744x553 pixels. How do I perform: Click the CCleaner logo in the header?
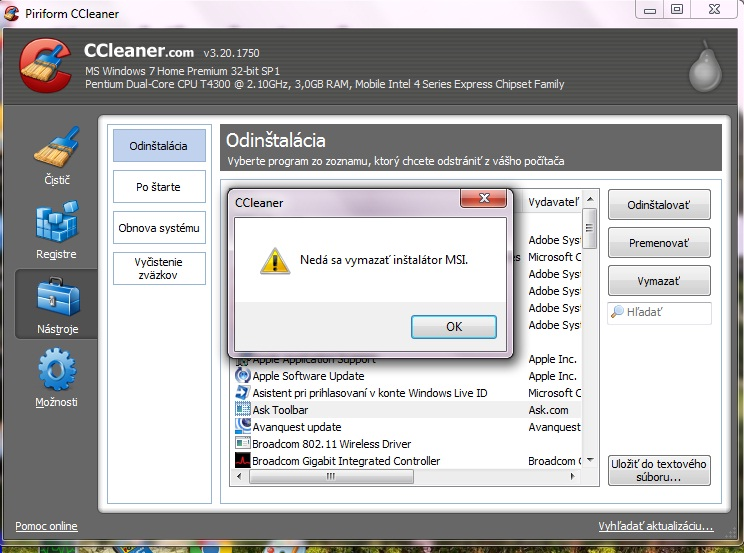pos(45,65)
